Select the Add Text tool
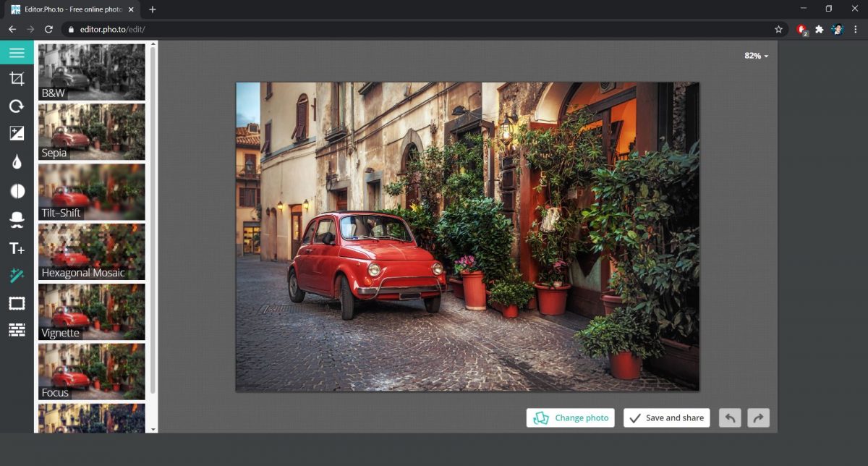Viewport: 868px width, 466px height. [17, 247]
